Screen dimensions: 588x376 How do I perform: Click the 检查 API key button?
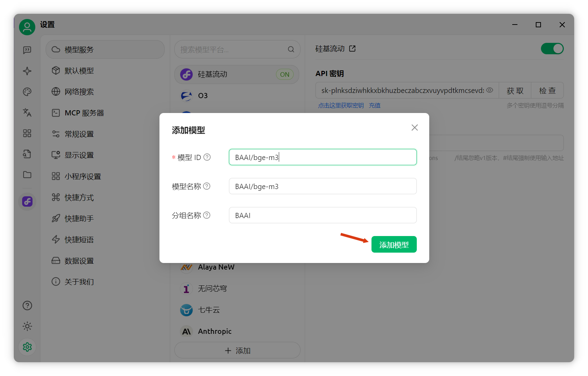[547, 91]
